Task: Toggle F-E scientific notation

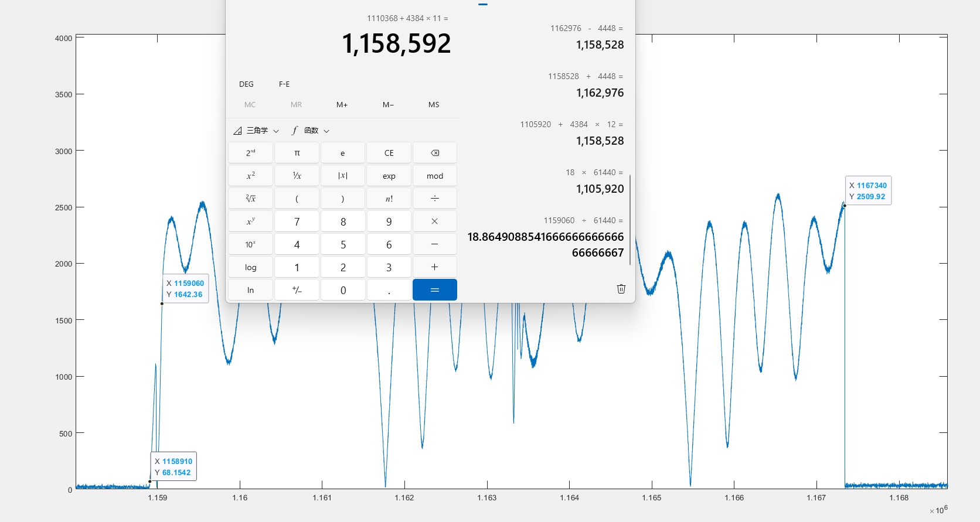Action: [284, 84]
